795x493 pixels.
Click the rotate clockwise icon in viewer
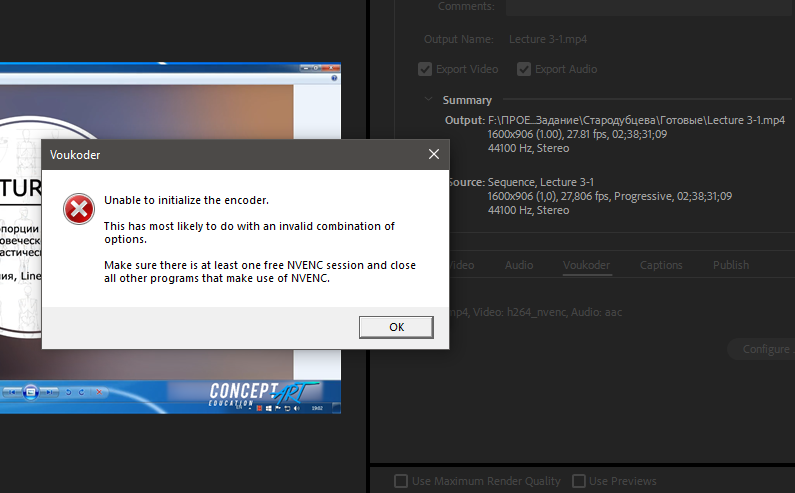point(80,391)
